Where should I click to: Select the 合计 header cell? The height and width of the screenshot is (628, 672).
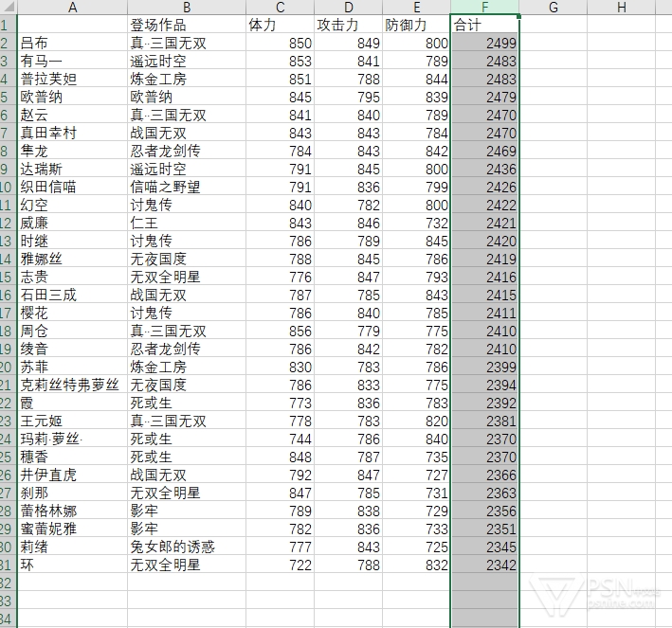click(x=484, y=25)
